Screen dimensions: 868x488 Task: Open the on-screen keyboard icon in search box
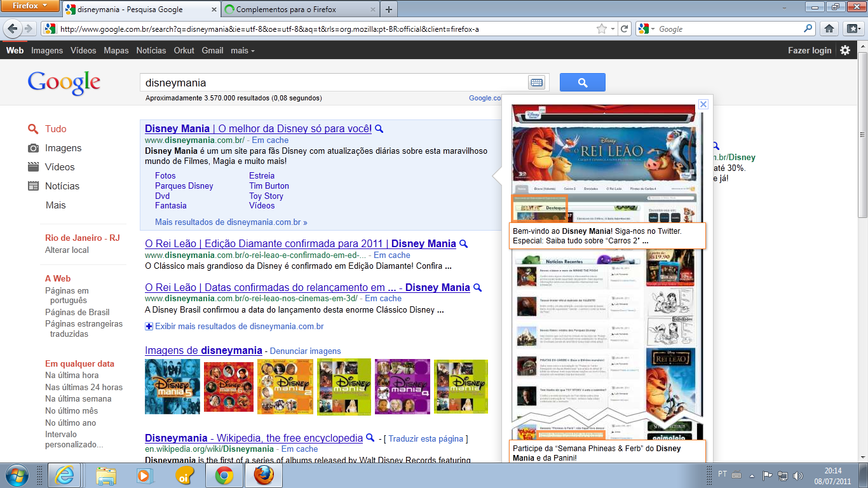coord(536,83)
